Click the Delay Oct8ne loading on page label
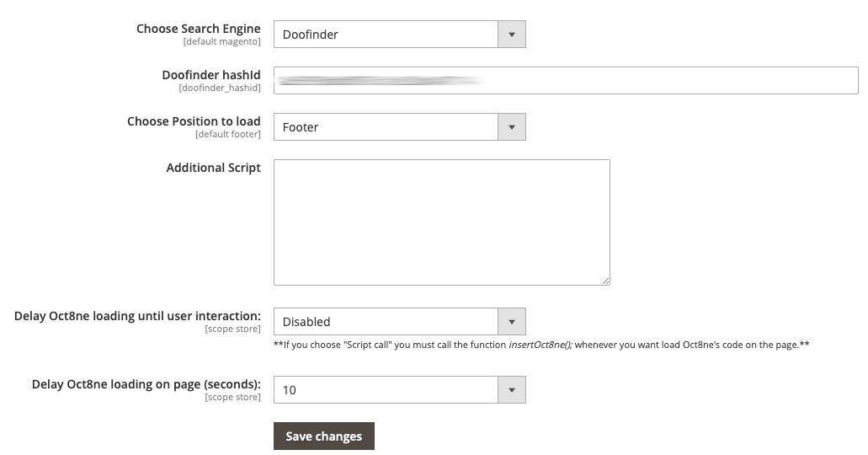This screenshot has width=868, height=455. click(146, 384)
